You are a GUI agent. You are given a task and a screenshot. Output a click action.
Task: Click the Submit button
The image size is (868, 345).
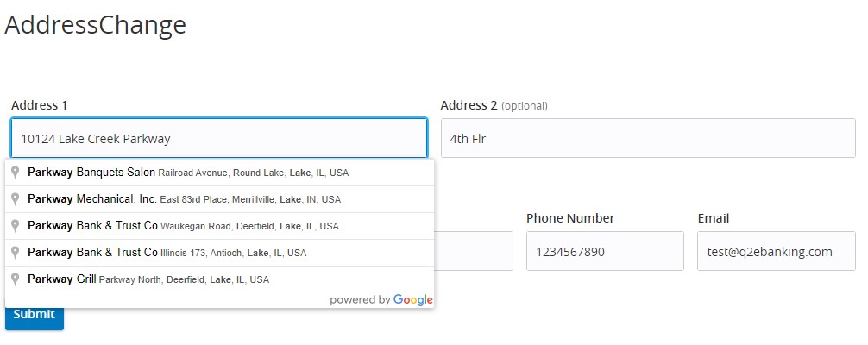[x=35, y=317]
